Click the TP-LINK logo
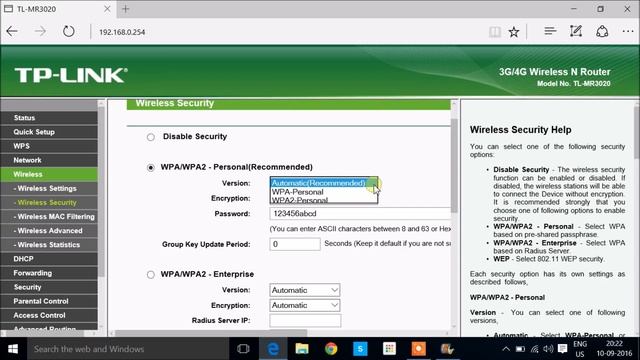 pos(71,76)
